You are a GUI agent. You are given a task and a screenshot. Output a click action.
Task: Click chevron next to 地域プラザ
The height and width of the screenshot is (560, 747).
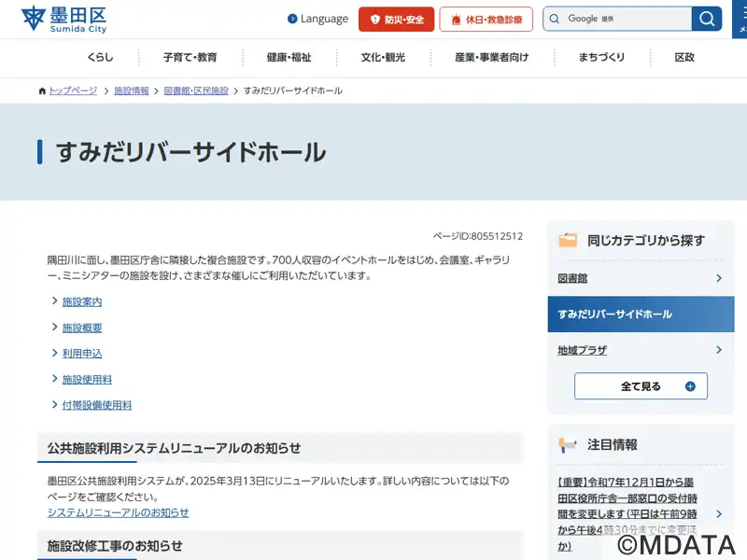click(x=719, y=350)
